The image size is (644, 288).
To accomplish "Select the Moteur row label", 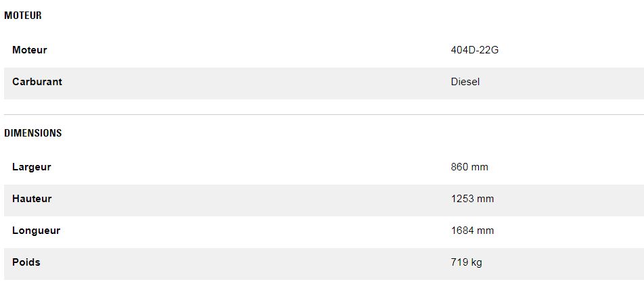I will pyautogui.click(x=30, y=50).
